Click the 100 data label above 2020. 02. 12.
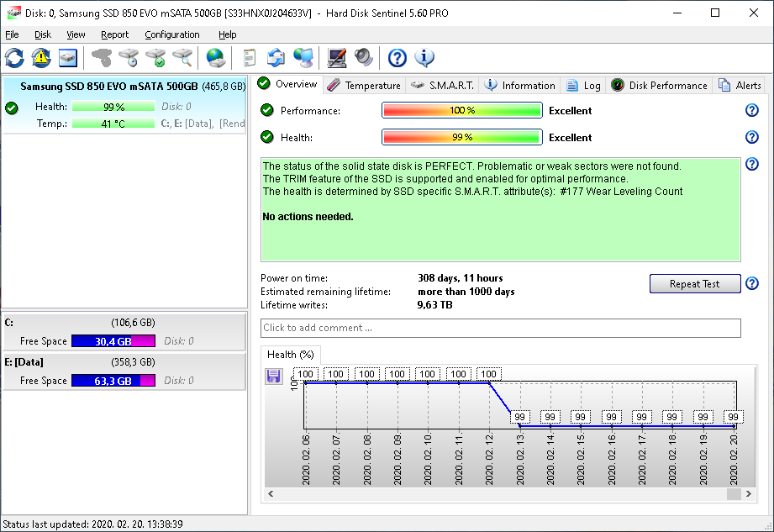The height and width of the screenshot is (532, 774). point(488,374)
